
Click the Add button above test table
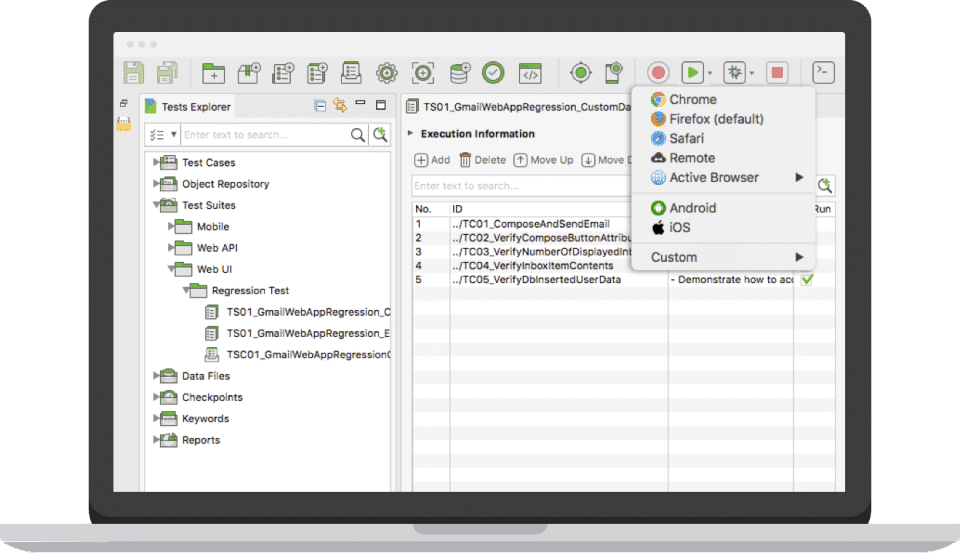tap(432, 160)
